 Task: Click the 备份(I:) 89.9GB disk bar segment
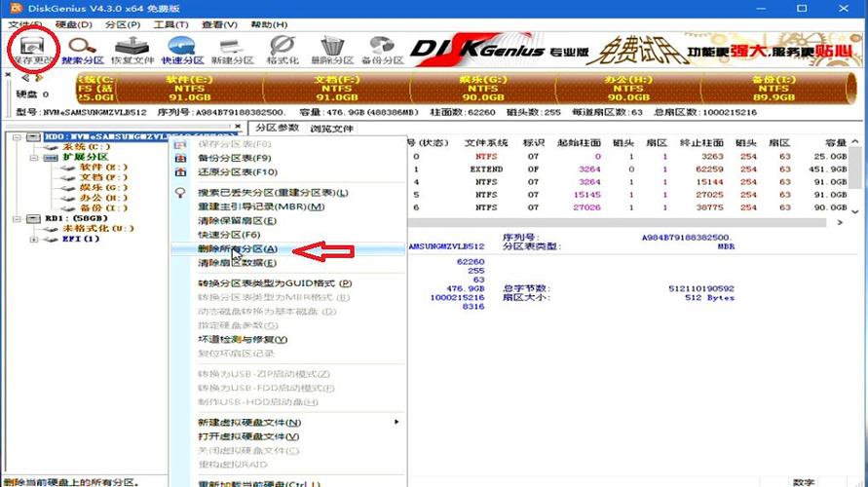tap(774, 89)
